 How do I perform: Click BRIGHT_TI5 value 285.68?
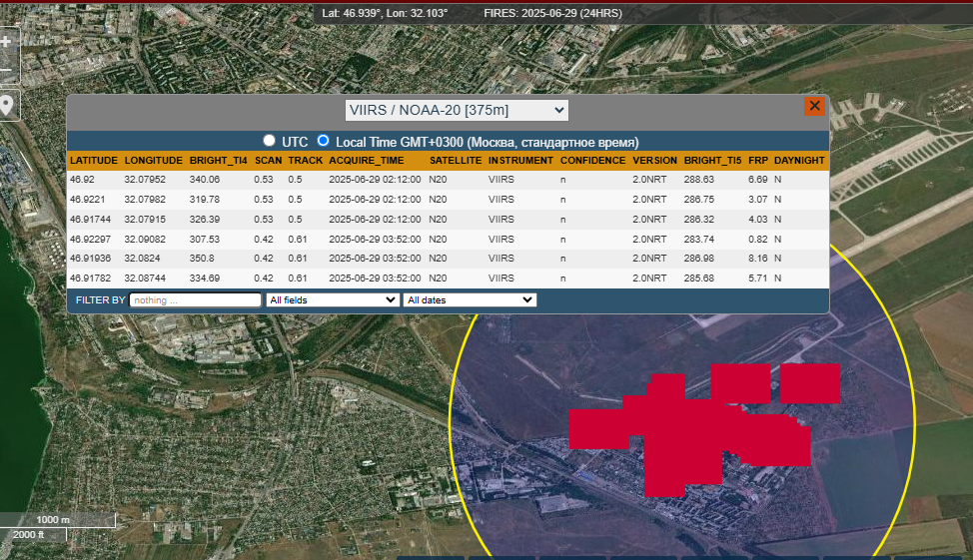click(698, 278)
